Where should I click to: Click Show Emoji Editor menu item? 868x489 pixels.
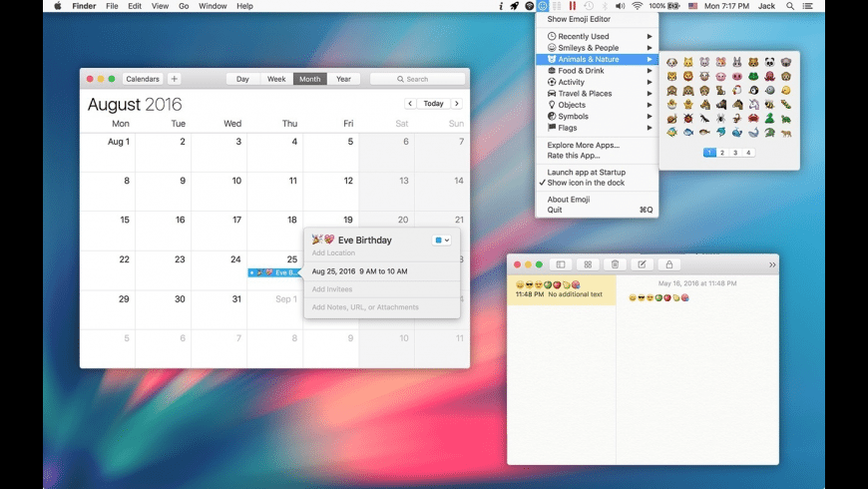(597, 19)
